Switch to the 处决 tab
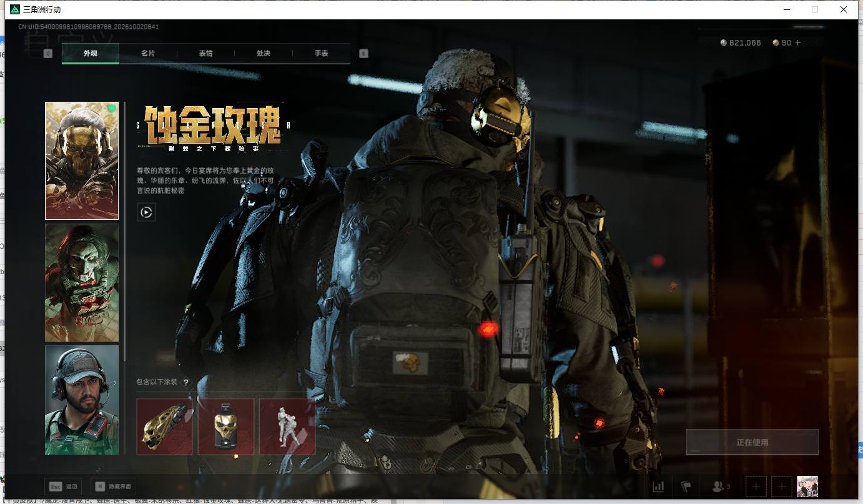863x504 pixels. click(264, 54)
